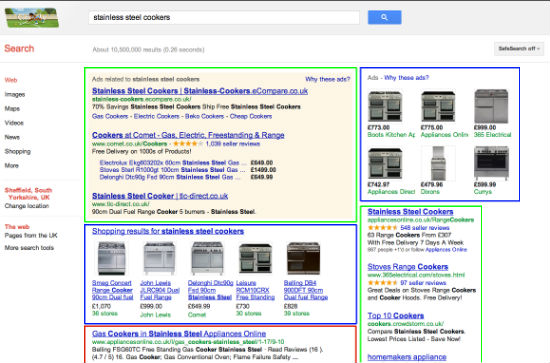
Task: Open Top 10 Cookers ad title
Action: tap(396, 315)
